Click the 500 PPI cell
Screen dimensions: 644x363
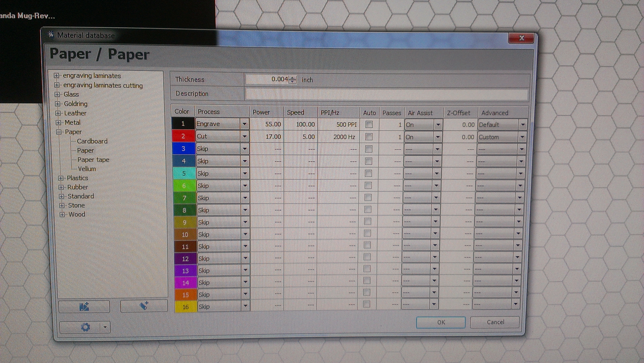pyautogui.click(x=339, y=124)
